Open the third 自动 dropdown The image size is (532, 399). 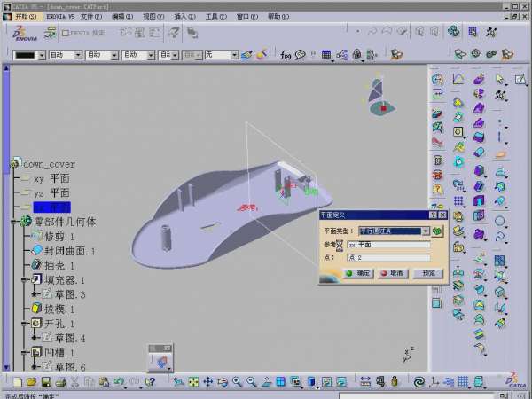151,55
